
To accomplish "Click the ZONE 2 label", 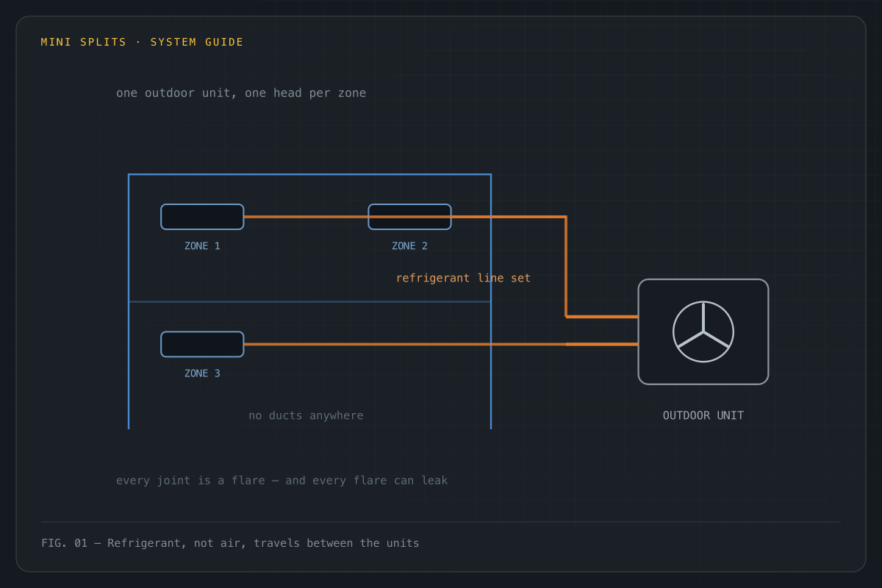I will click(x=409, y=246).
